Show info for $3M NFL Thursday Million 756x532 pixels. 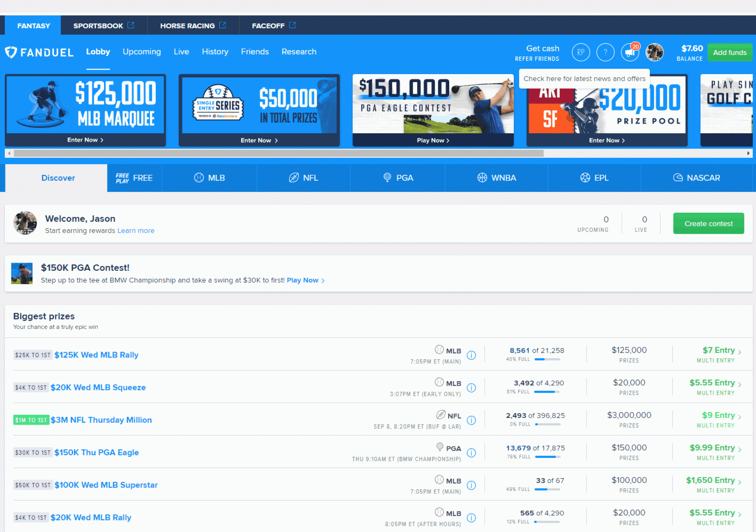tap(471, 420)
